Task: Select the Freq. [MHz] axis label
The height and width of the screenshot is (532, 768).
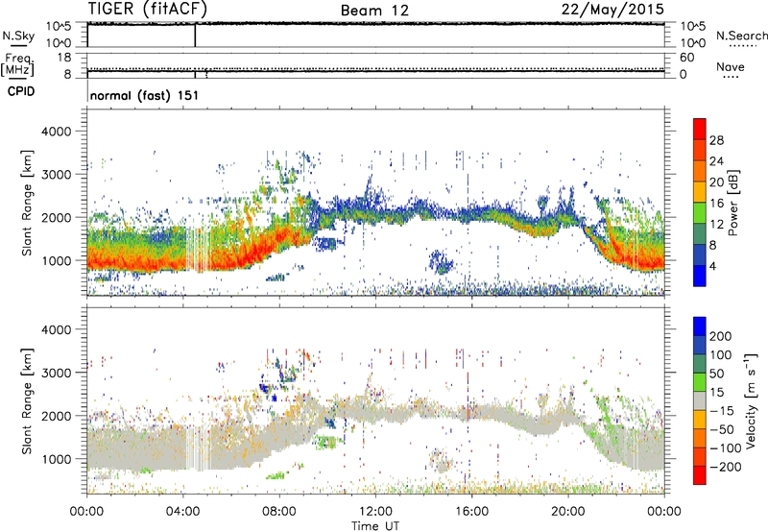Action: 17,65
